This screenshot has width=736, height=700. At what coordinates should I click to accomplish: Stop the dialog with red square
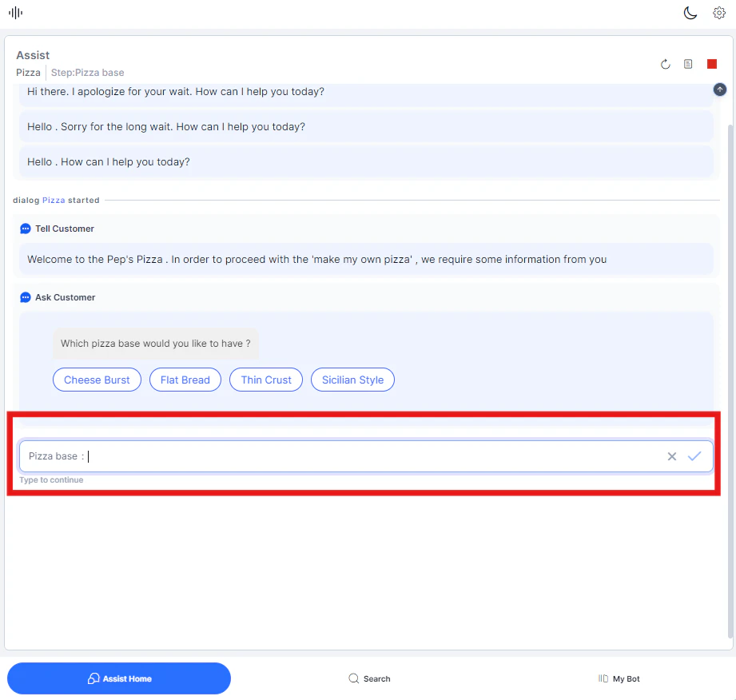point(711,64)
